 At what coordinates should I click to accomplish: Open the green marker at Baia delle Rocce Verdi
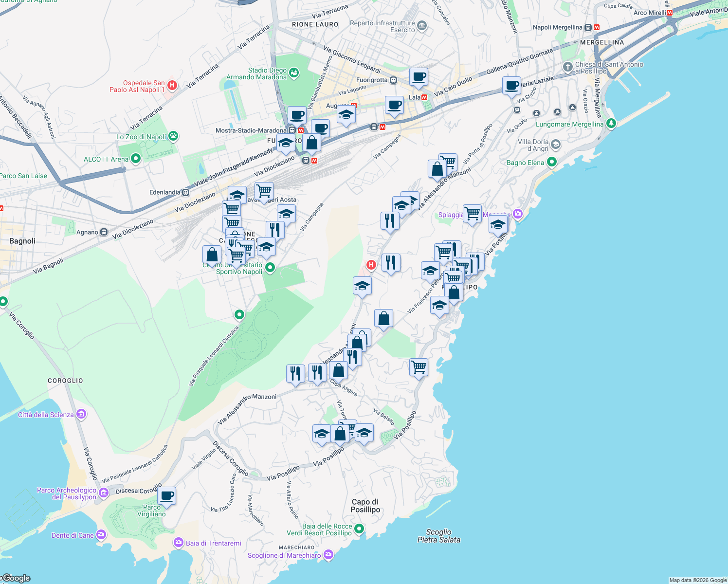pos(360,528)
